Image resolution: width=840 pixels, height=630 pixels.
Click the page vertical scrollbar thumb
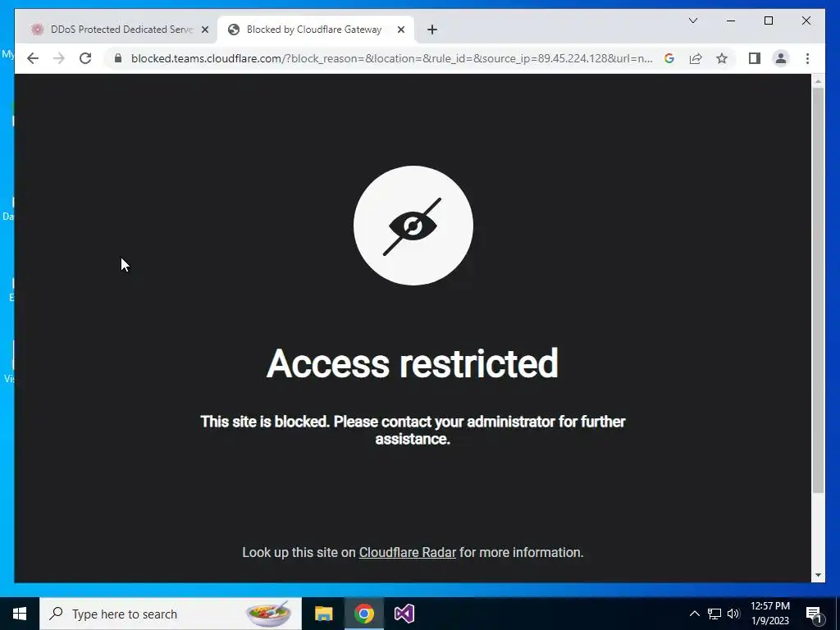(x=818, y=290)
